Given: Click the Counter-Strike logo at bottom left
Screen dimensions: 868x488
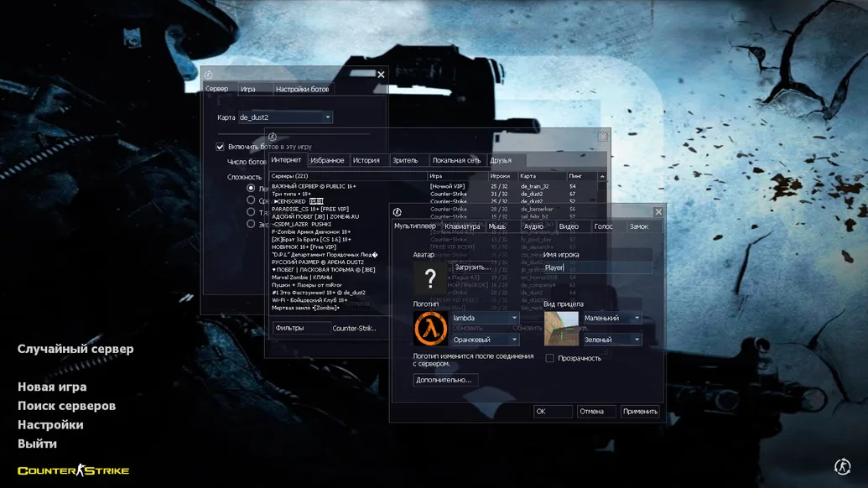Looking at the screenshot, I should [74, 470].
